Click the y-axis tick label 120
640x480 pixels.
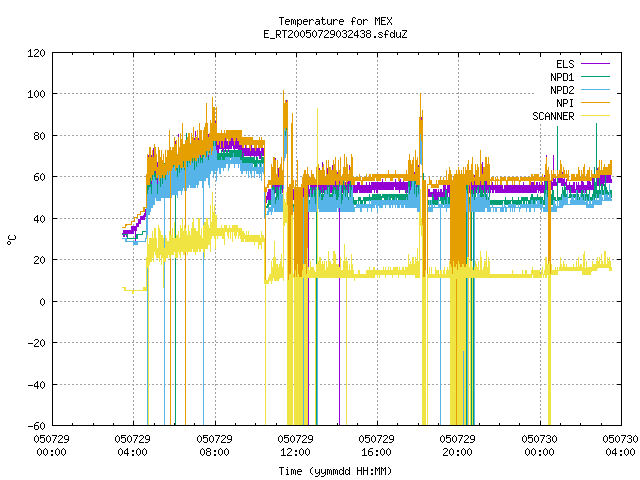(36, 53)
